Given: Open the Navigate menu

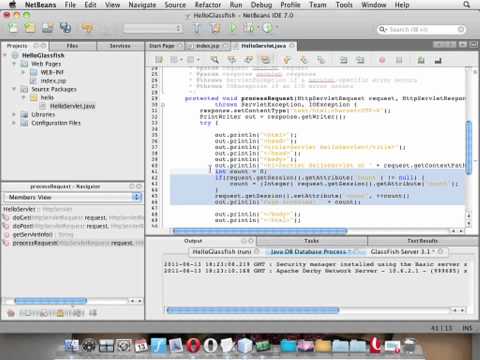Looking at the screenshot, I should [x=142, y=5].
